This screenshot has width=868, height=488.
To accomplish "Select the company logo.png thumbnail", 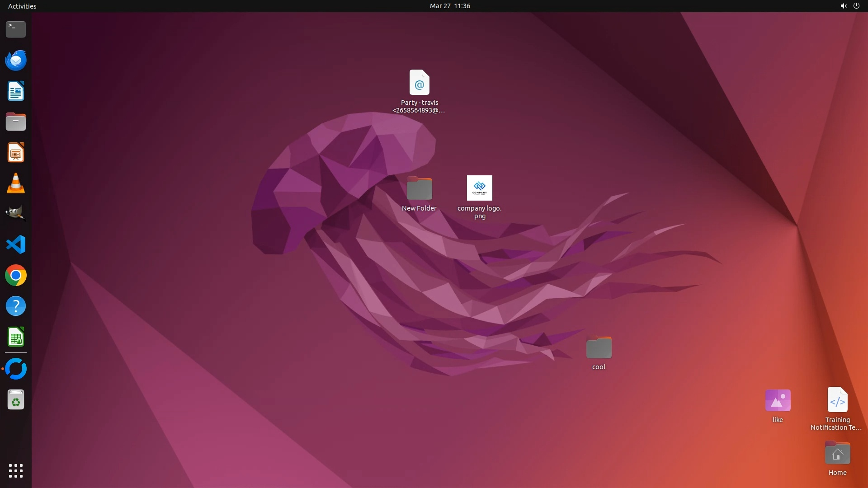I will [x=479, y=188].
